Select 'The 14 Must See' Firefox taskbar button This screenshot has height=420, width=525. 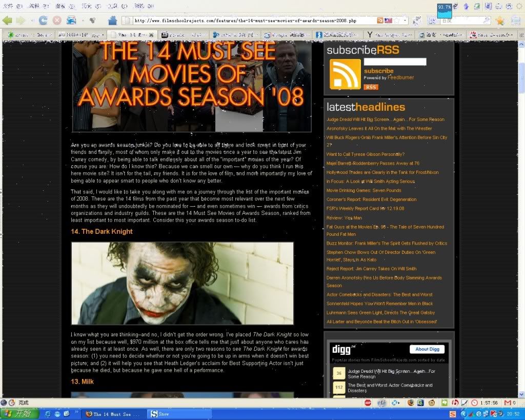(x=114, y=414)
